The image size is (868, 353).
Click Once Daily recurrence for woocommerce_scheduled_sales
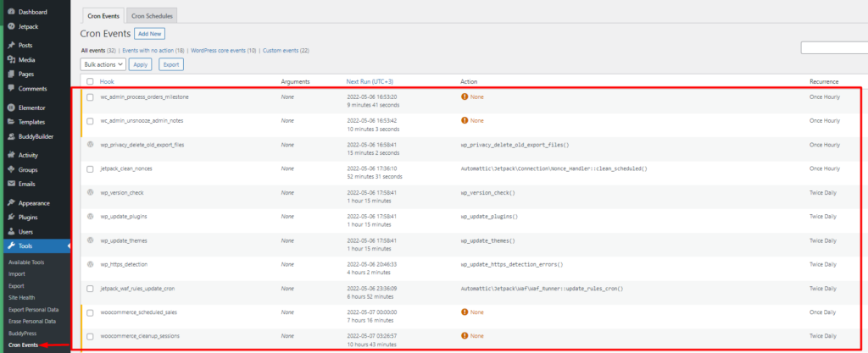click(x=823, y=312)
